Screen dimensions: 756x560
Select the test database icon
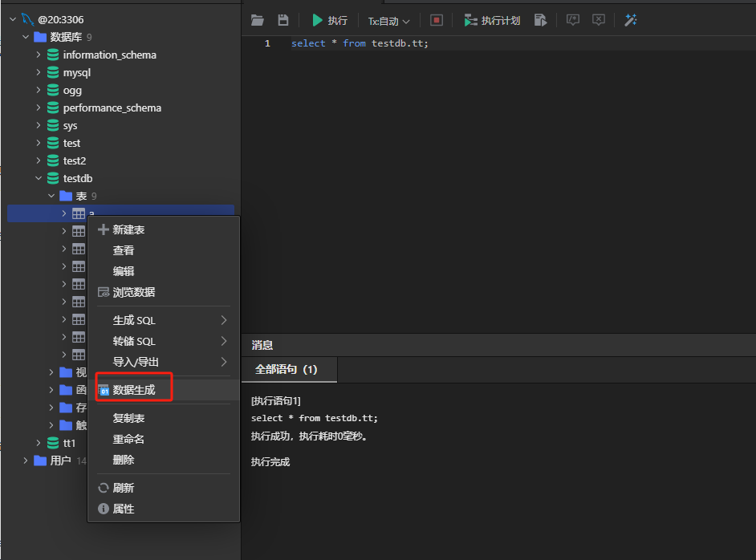[x=53, y=143]
